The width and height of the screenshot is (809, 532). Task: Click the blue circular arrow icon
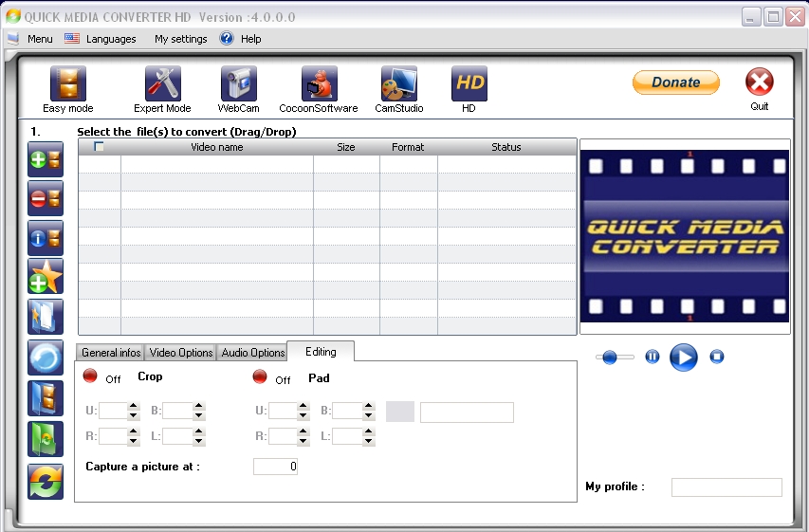[46, 358]
